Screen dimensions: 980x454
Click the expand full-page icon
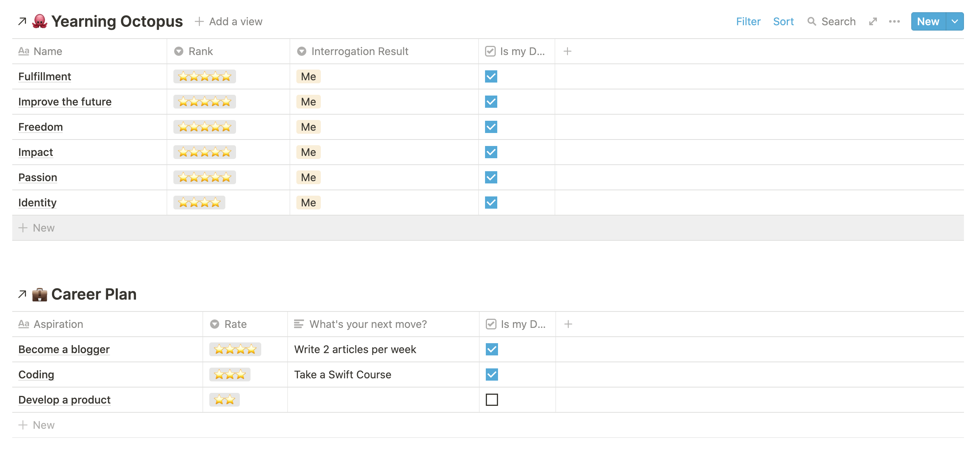click(873, 22)
